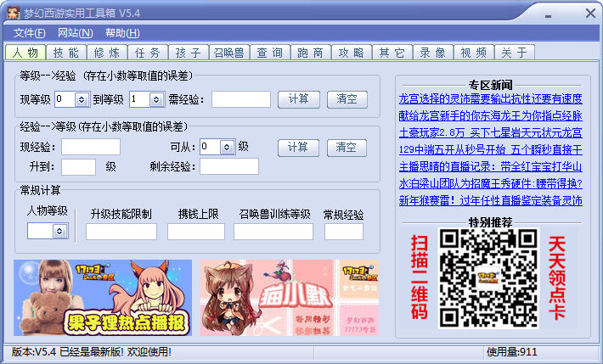Viewport: 603px width, 364px height.
Task: Click 清空 button in 经验-->等级 section
Action: point(347,147)
